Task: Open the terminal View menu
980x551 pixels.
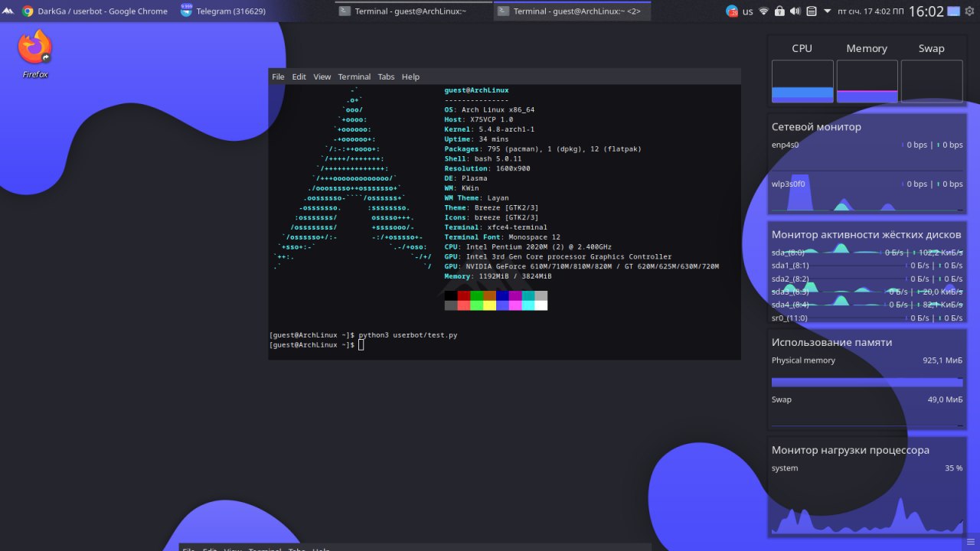Action: (322, 77)
